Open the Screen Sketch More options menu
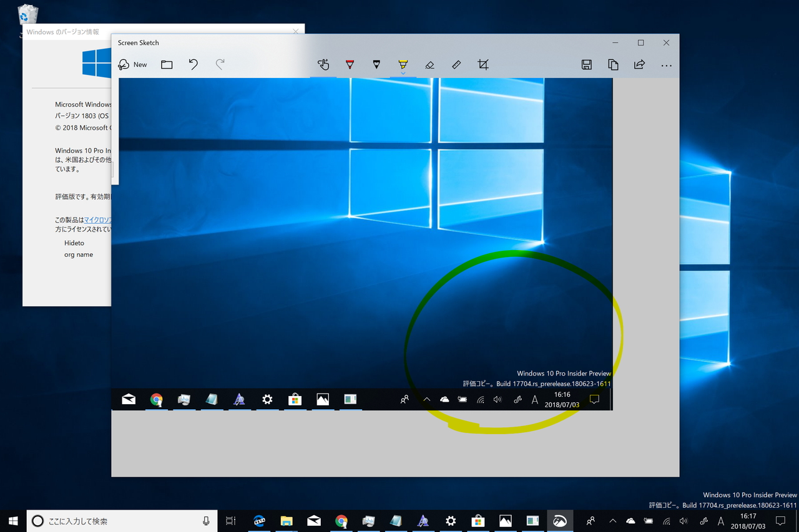The height and width of the screenshot is (532, 799). pos(666,65)
